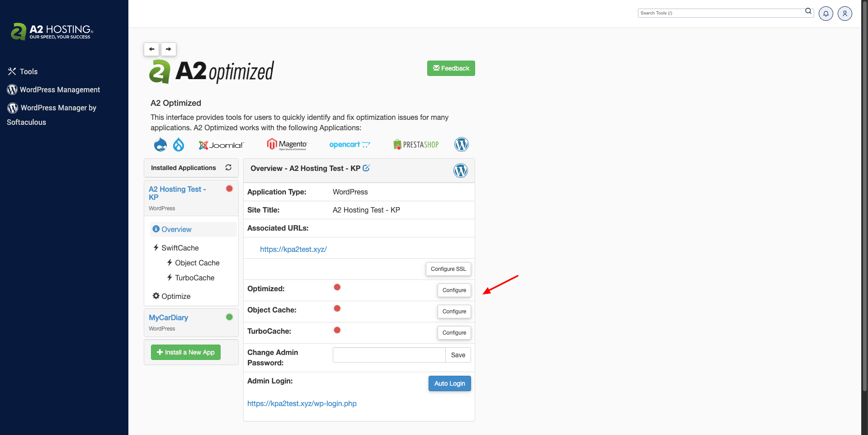Open WordPress Manager by Softaculous
This screenshot has height=435, width=868.
[52, 115]
